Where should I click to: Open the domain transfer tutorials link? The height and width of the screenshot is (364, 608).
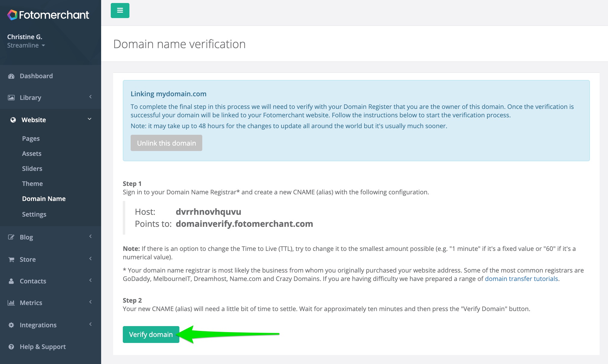521,279
